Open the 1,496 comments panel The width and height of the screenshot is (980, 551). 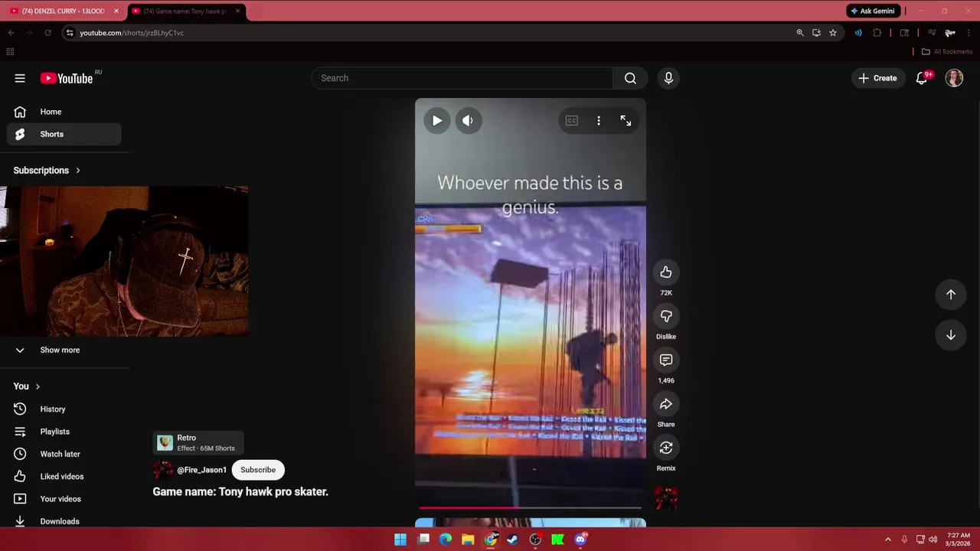pos(666,360)
